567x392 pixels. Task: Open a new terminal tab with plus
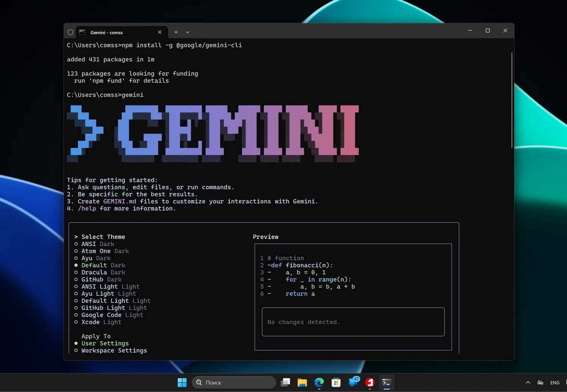point(176,32)
